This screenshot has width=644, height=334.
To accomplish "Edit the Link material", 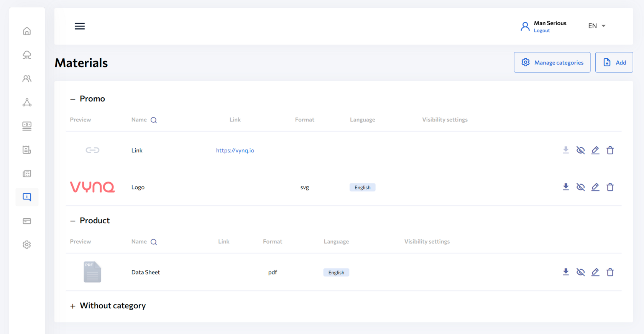I will click(595, 150).
